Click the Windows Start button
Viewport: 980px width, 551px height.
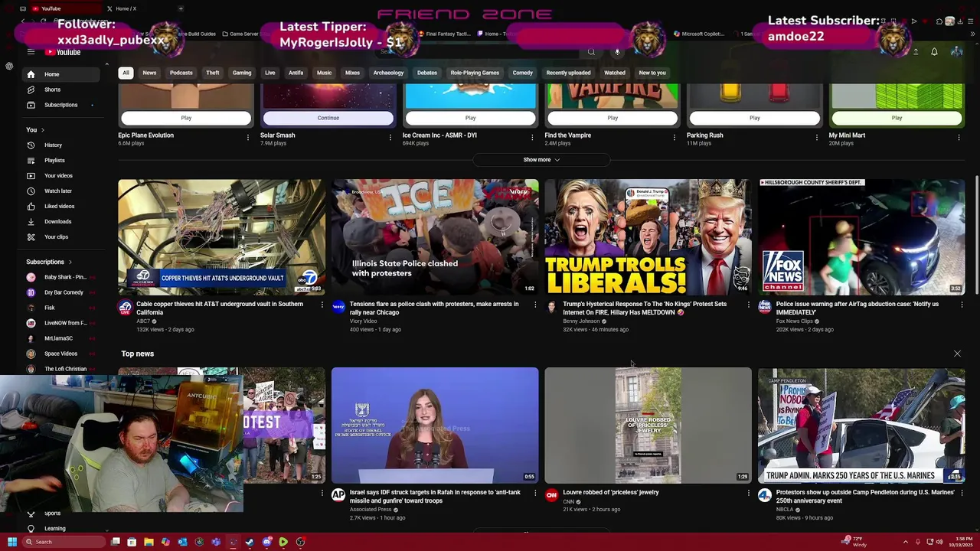point(11,542)
